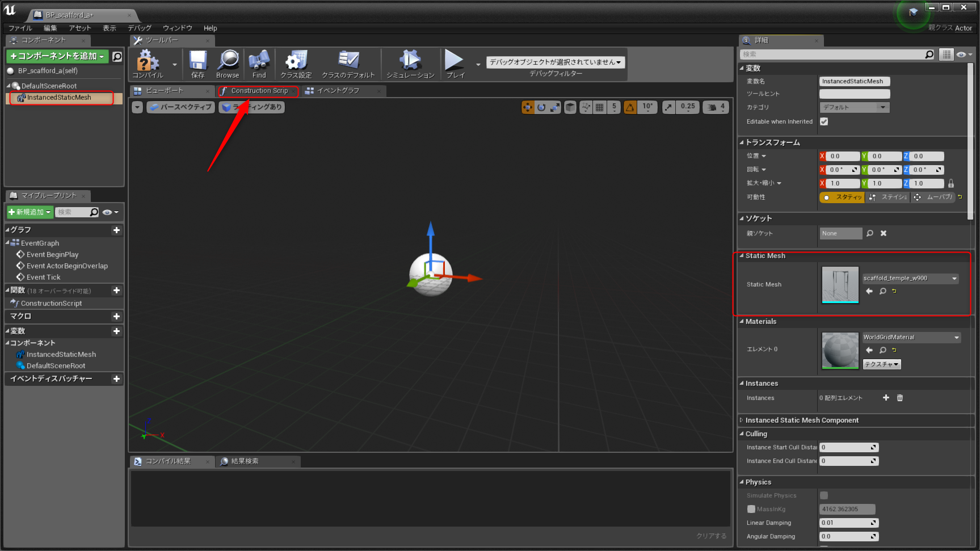Click the 新規追加 add new button
The width and height of the screenshot is (980, 551).
30,212
